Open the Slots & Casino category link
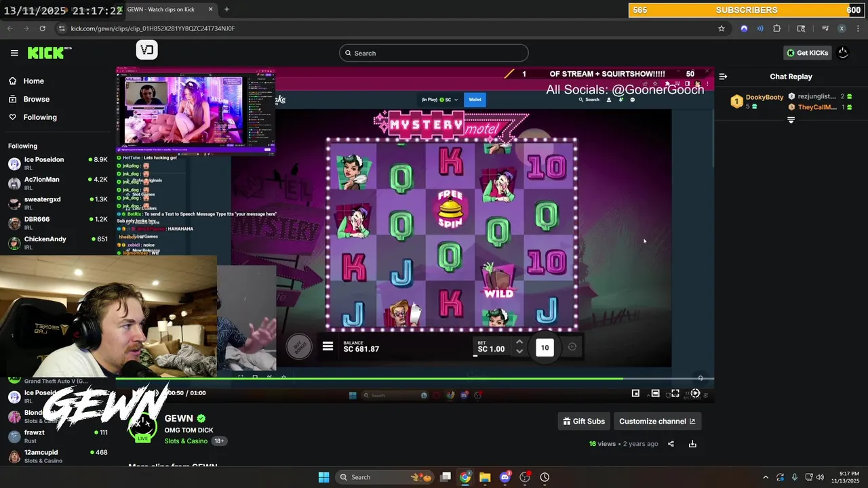Screen dimensions: 868x488 point(186,441)
